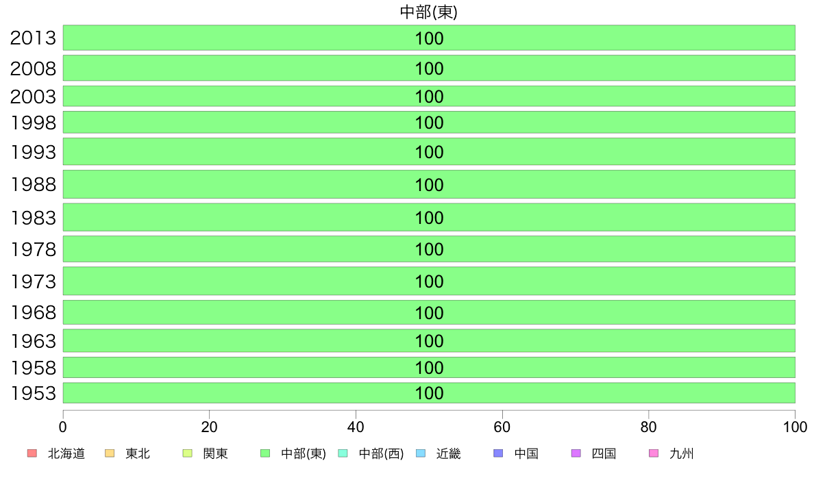The height and width of the screenshot is (504, 814).
Task: Click the 九州 legend text
Action: pos(682,453)
